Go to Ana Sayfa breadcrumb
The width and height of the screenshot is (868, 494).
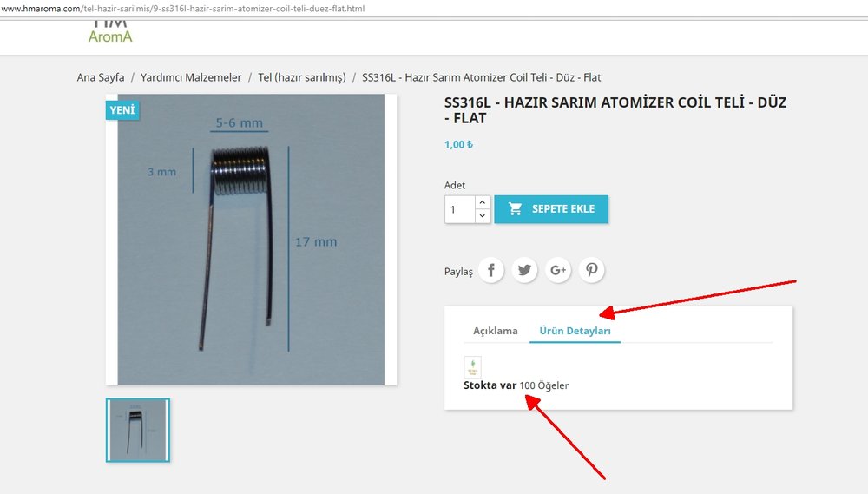tap(101, 77)
